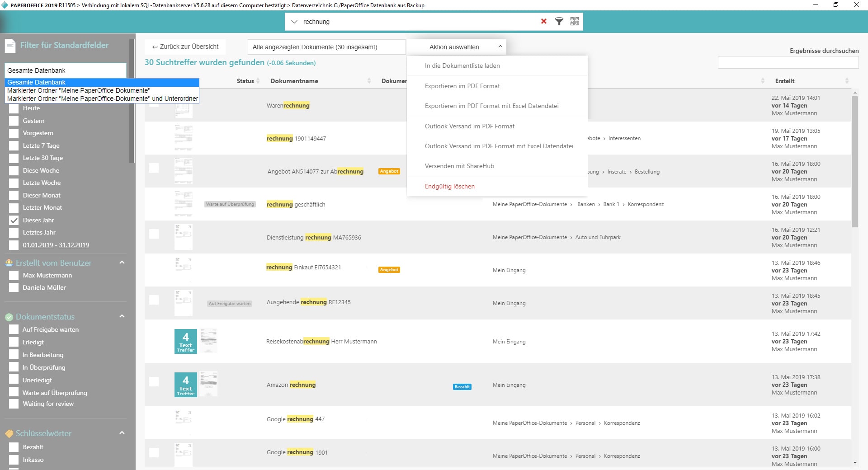Click the 4 Text Treffer badge for Amazon rechnung

(185, 385)
